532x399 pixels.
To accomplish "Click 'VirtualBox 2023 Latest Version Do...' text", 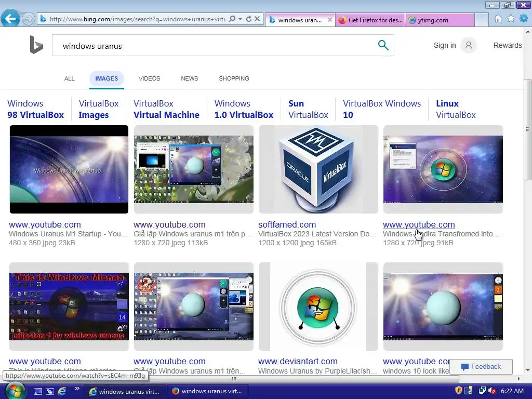I will click(317, 234).
